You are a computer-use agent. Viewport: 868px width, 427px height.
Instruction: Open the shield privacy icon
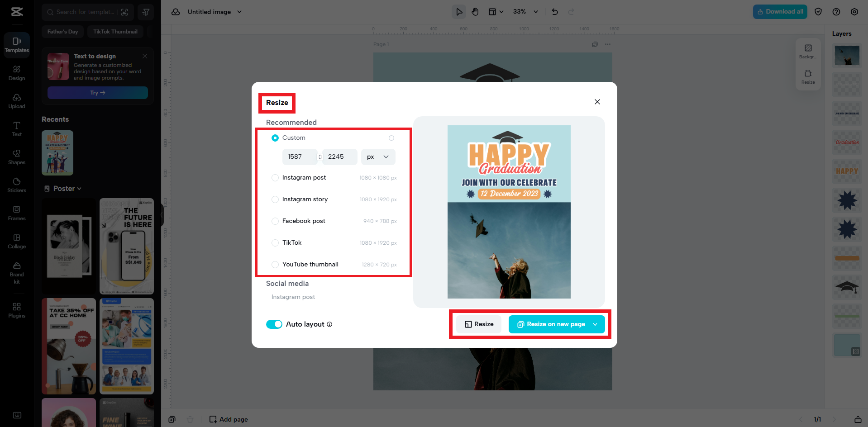coord(818,12)
